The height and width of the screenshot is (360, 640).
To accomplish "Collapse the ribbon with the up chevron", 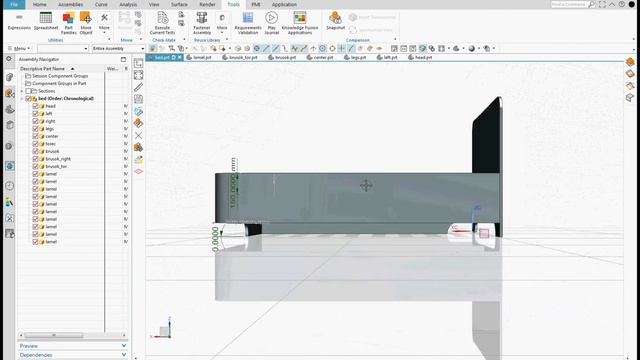I will [612, 4].
